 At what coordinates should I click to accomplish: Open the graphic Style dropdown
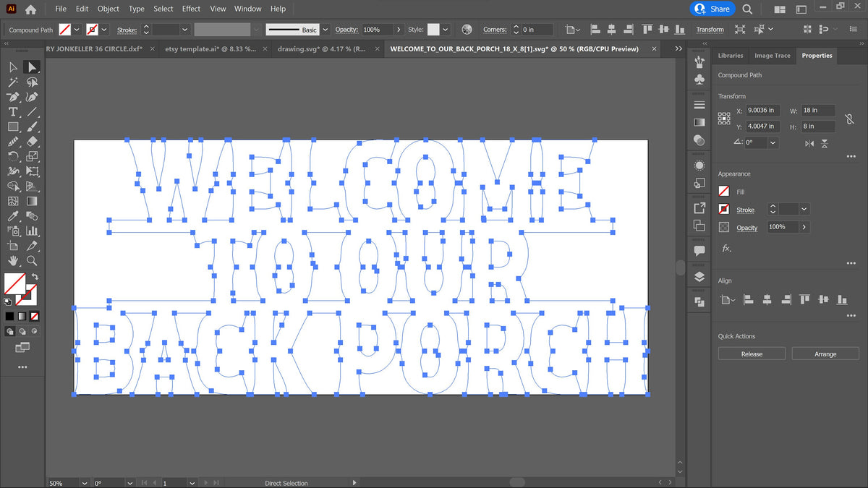445,30
